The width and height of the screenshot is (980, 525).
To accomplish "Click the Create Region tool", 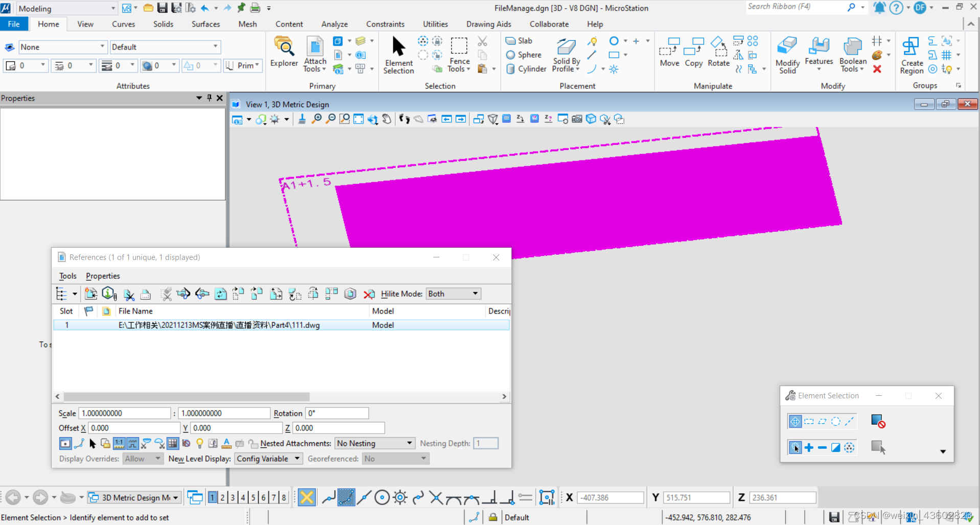I will [x=912, y=55].
